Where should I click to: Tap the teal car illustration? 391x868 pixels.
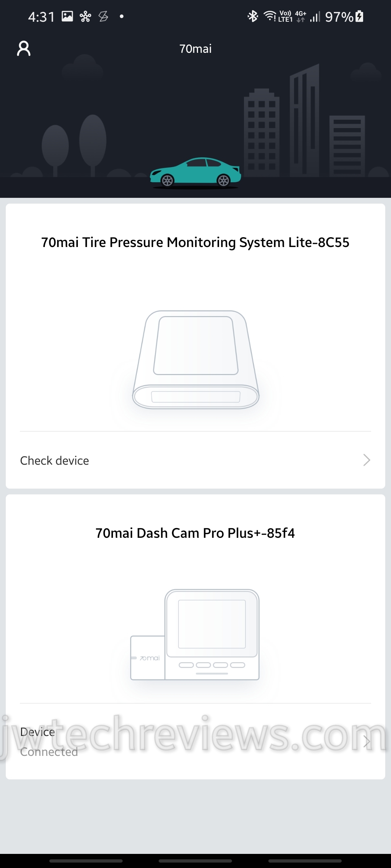pyautogui.click(x=195, y=173)
